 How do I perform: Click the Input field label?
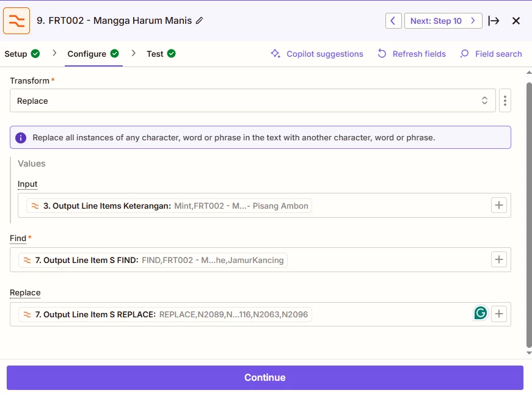click(x=27, y=184)
